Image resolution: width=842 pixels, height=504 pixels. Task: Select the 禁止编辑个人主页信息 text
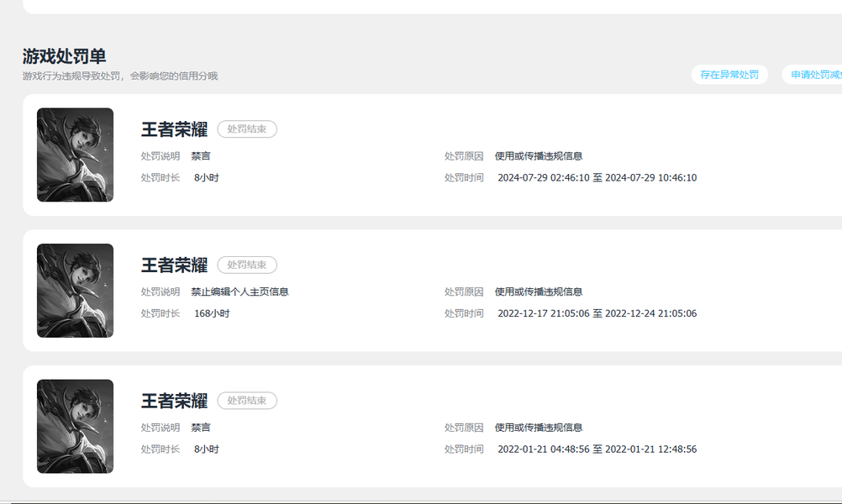(240, 292)
